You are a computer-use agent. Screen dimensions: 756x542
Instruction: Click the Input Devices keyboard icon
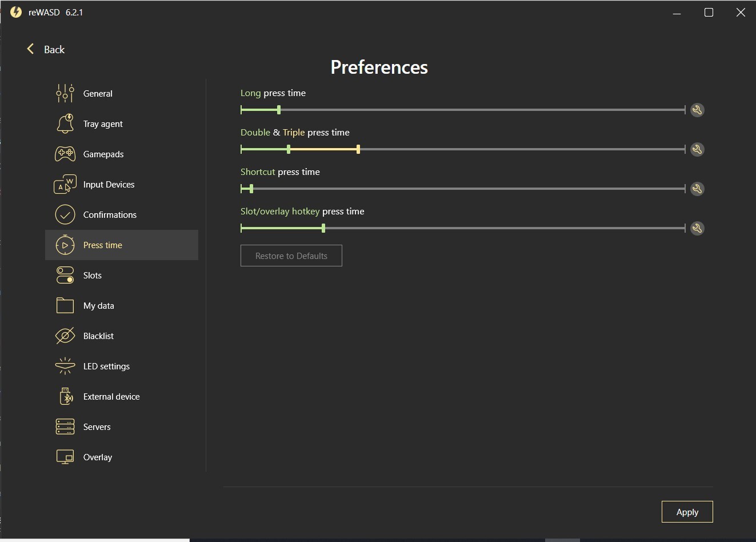[65, 184]
